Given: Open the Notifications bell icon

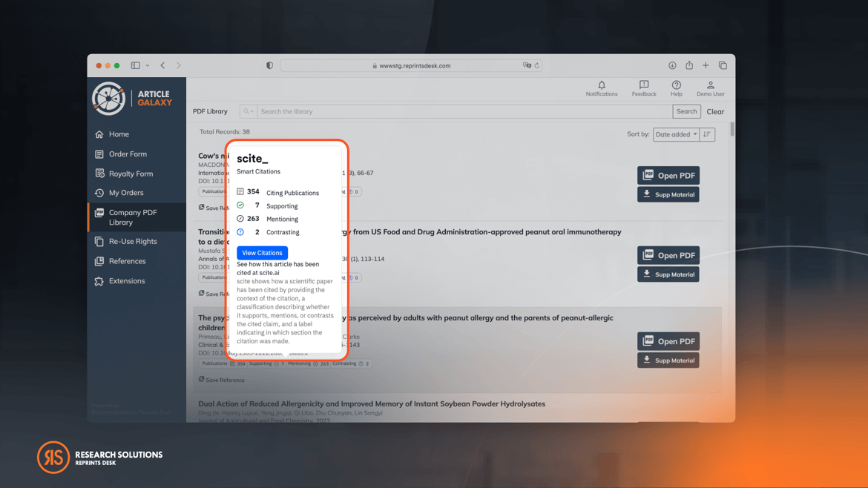Looking at the screenshot, I should 602,85.
